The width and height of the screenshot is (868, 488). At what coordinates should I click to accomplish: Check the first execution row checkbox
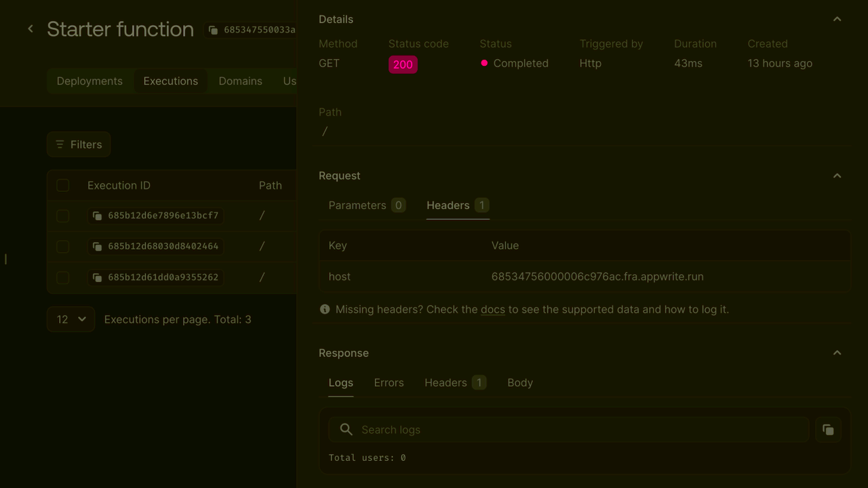coord(63,215)
